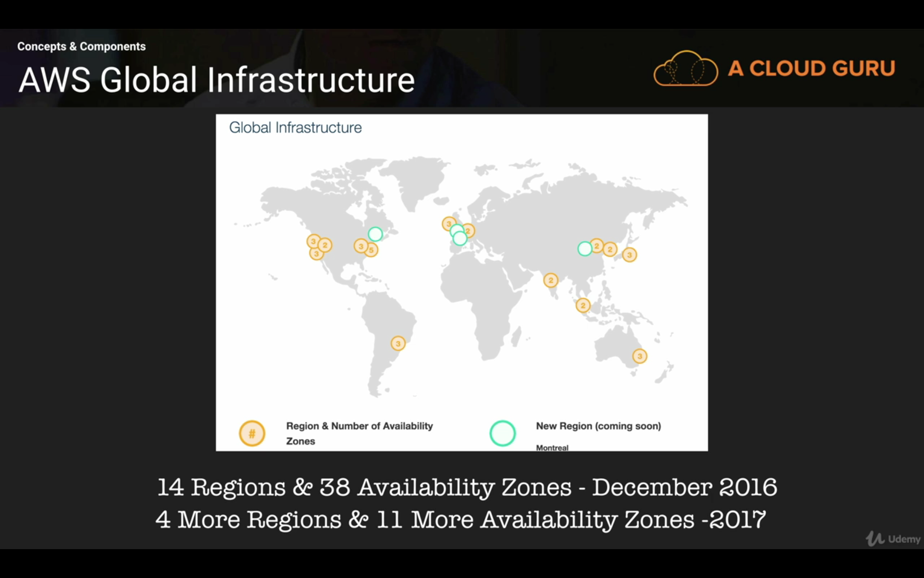Image resolution: width=924 pixels, height=578 pixels.
Task: Click '4 More Regions & 11 More' line
Action: [x=460, y=520]
